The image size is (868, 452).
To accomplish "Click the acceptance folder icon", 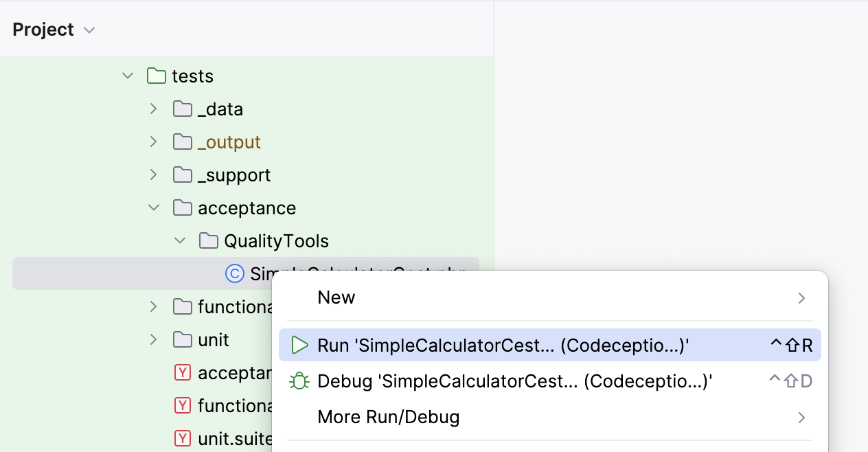I will tap(182, 207).
